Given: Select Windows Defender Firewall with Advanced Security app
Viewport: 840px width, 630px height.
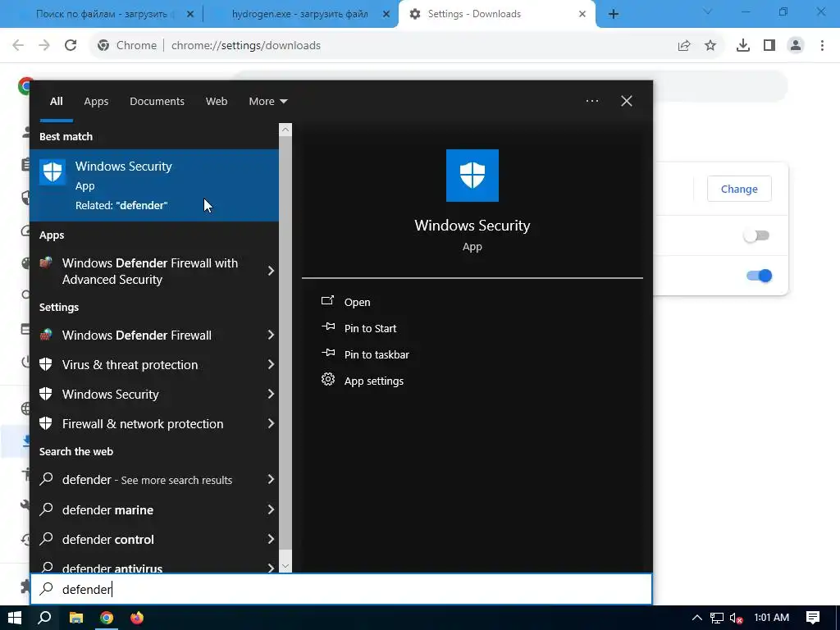Looking at the screenshot, I should (x=149, y=271).
